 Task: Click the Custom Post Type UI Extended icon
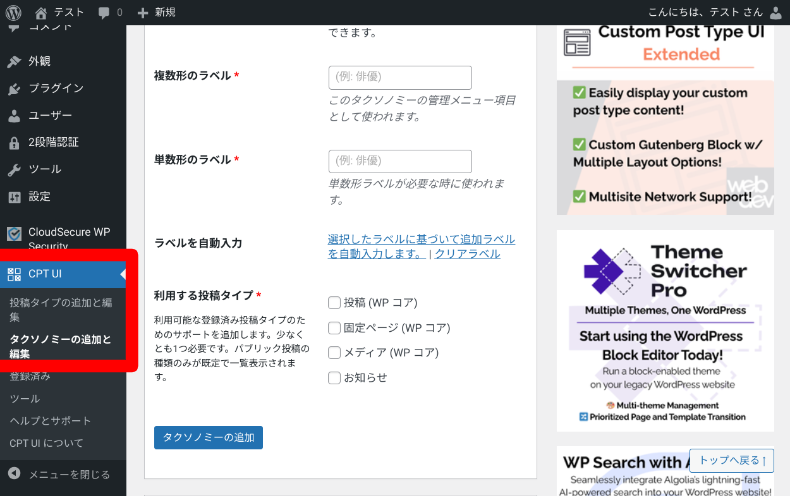coord(577,42)
